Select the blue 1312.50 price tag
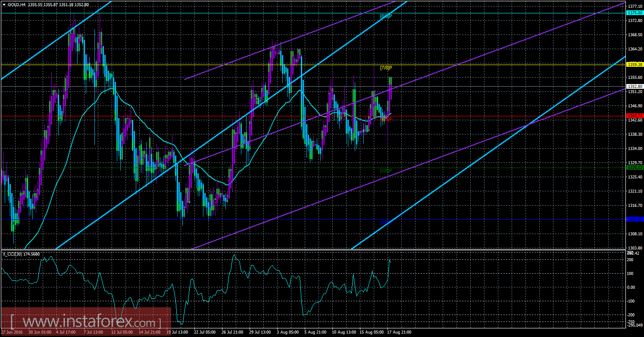The height and width of the screenshot is (337, 644). tap(635, 219)
